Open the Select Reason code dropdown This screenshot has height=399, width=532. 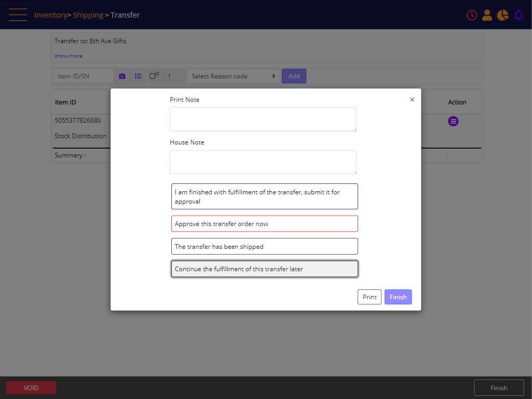point(234,76)
